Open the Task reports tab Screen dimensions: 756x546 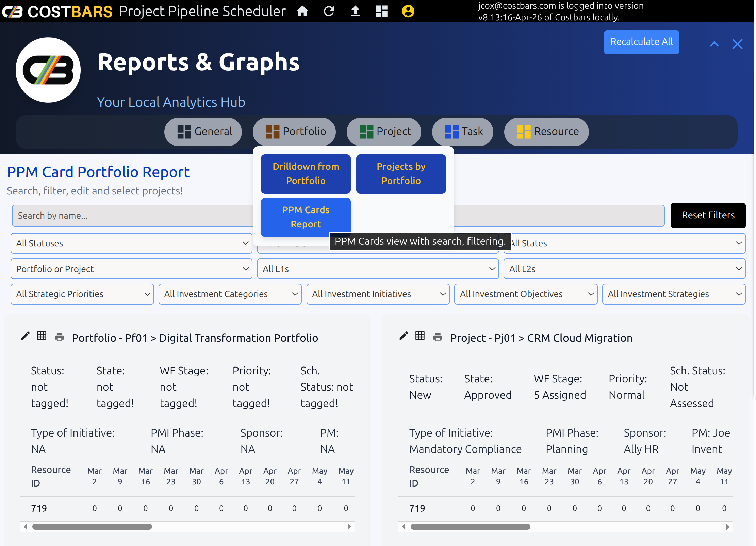(x=463, y=132)
